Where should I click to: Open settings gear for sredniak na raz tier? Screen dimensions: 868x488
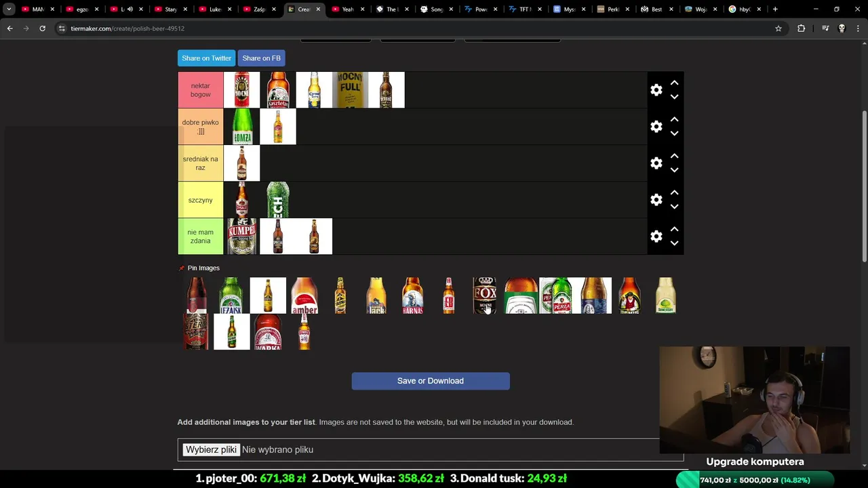656,163
